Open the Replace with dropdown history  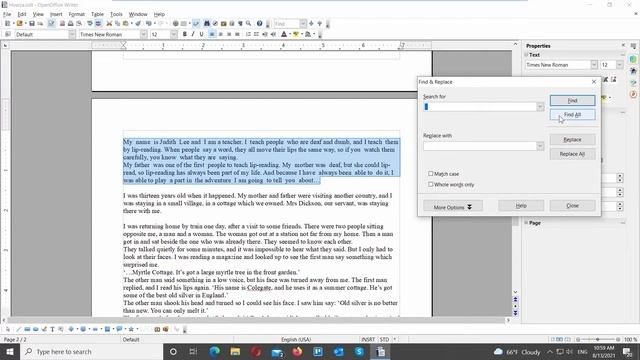click(540, 146)
